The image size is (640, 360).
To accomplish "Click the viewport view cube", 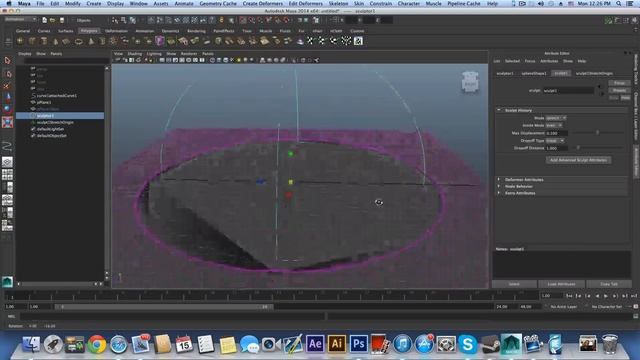I will coord(470,82).
